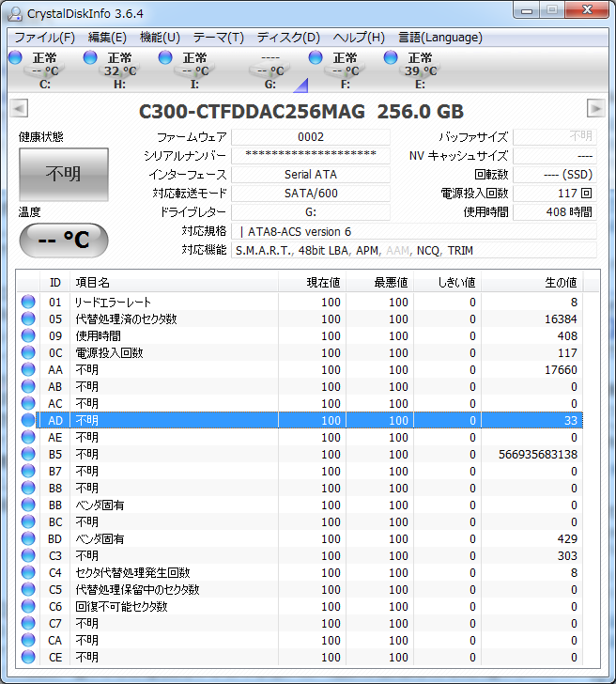The height and width of the screenshot is (684, 616).
Task: Click status icon for attribute 09
Action: click(28, 336)
